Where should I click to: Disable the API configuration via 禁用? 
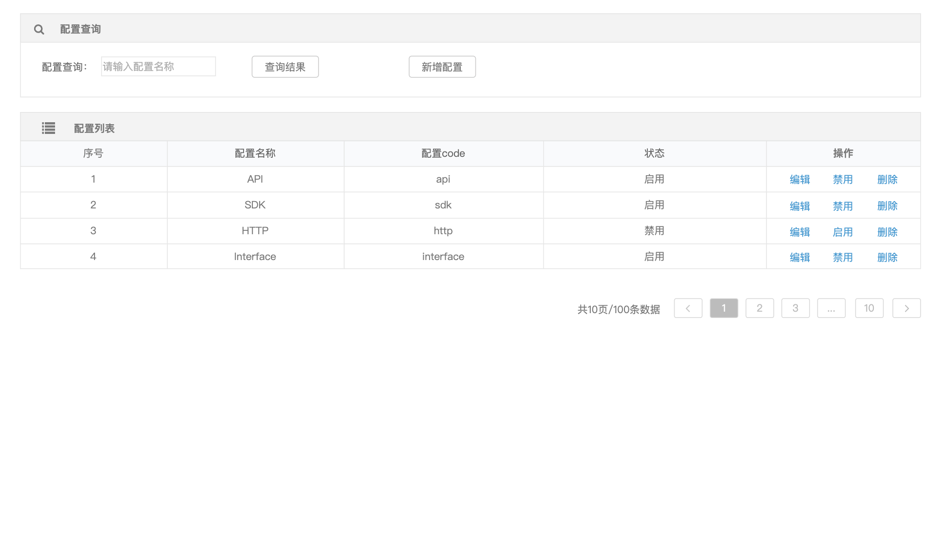tap(843, 180)
